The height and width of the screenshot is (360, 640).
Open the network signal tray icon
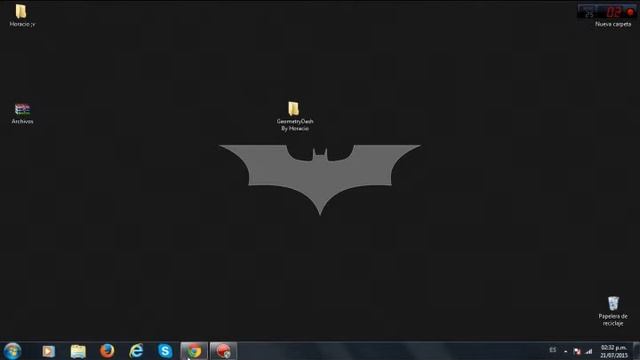[x=589, y=351]
